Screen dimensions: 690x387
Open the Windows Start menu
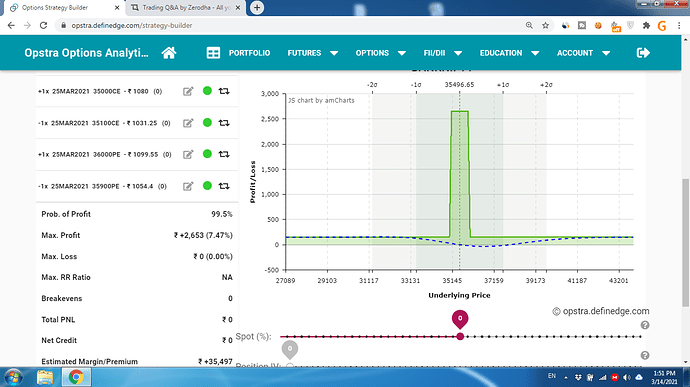click(13, 377)
